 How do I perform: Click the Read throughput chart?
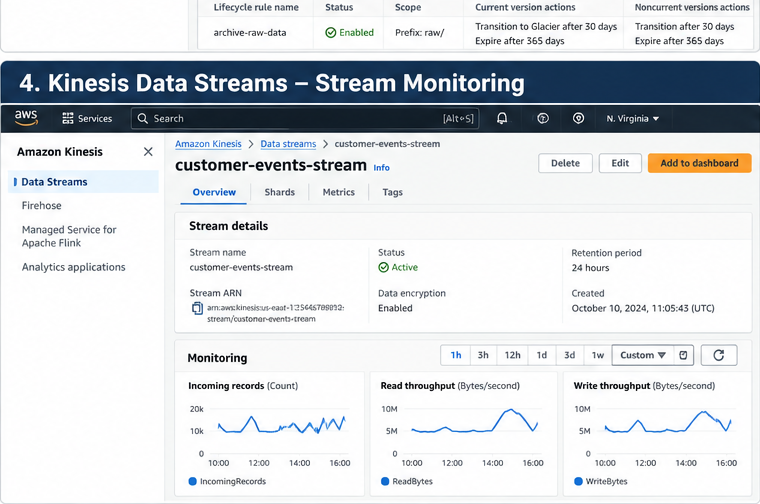(x=463, y=434)
